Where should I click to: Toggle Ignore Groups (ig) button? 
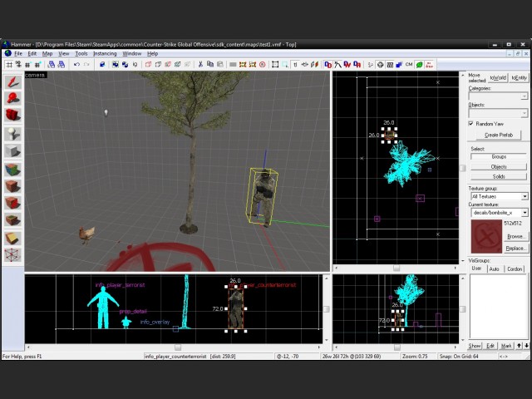[x=135, y=65]
